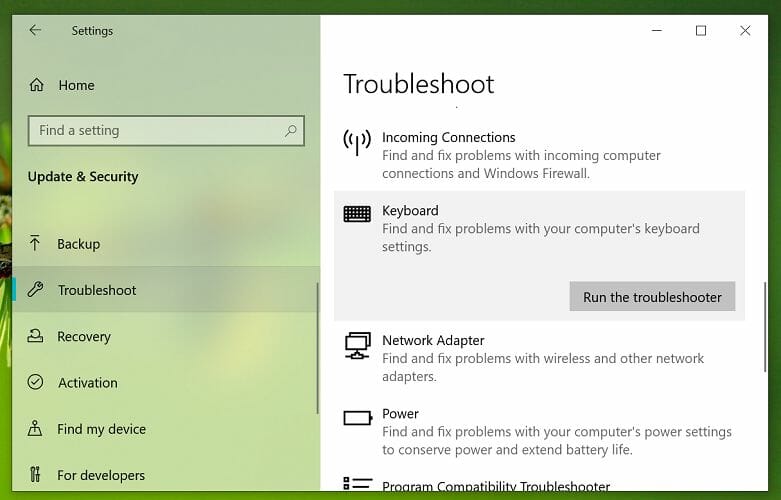Click the Backup upload arrow icon
781x500 pixels.
click(x=35, y=244)
